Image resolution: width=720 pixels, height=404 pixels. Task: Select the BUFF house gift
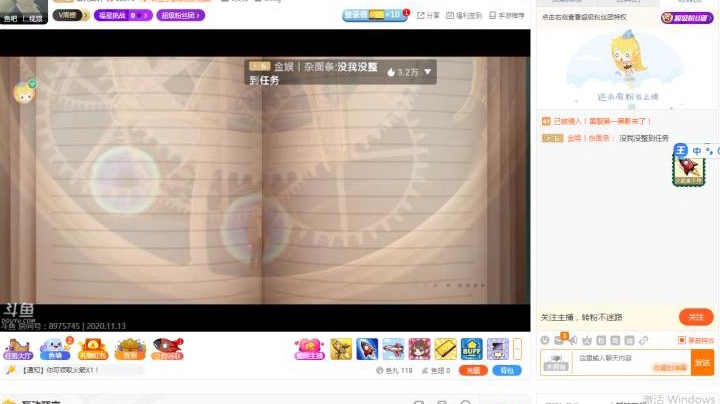(x=472, y=349)
